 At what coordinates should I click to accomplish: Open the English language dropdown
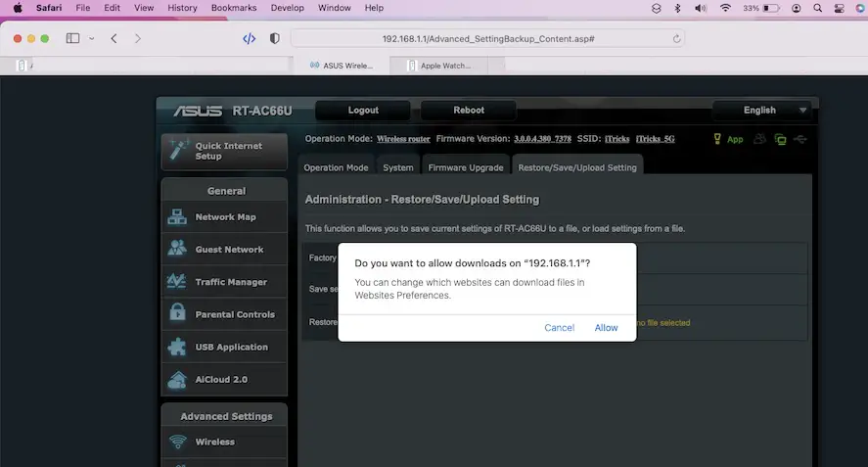761,111
